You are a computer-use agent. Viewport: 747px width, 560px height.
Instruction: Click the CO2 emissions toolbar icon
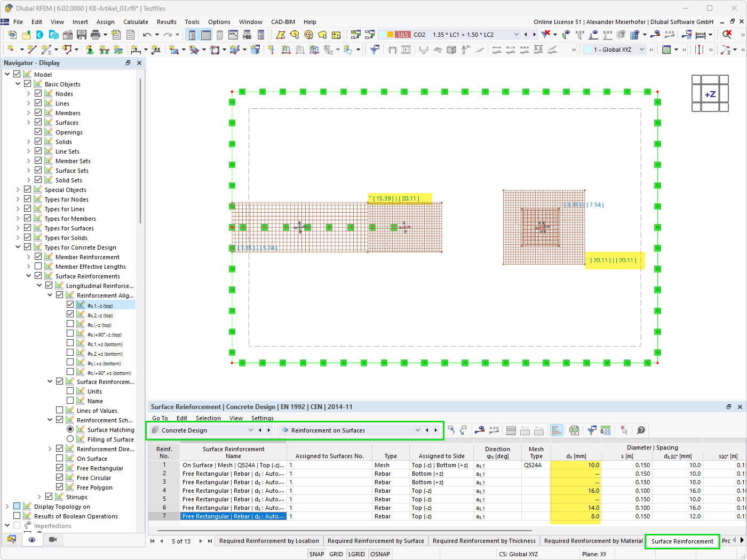[x=419, y=34]
